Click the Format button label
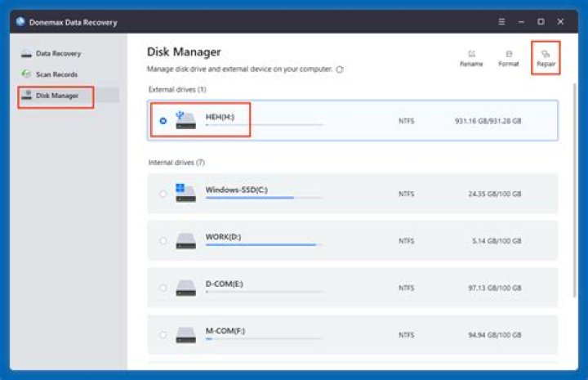 tap(509, 64)
